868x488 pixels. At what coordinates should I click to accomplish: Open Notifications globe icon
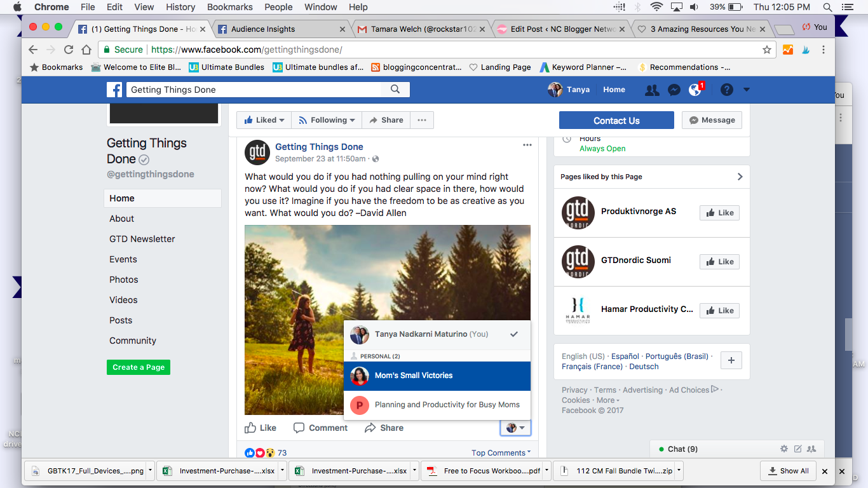695,90
